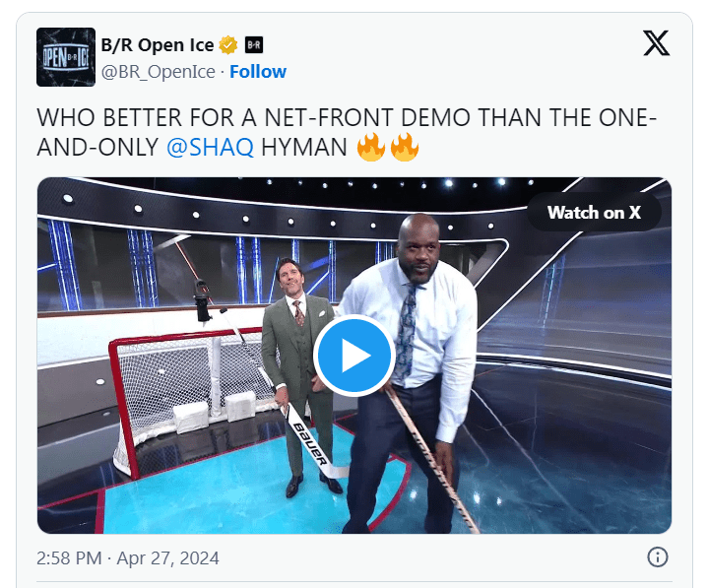Image resolution: width=707 pixels, height=588 pixels.
Task: Click the @BR_OpenIce handle
Action: click(x=159, y=72)
